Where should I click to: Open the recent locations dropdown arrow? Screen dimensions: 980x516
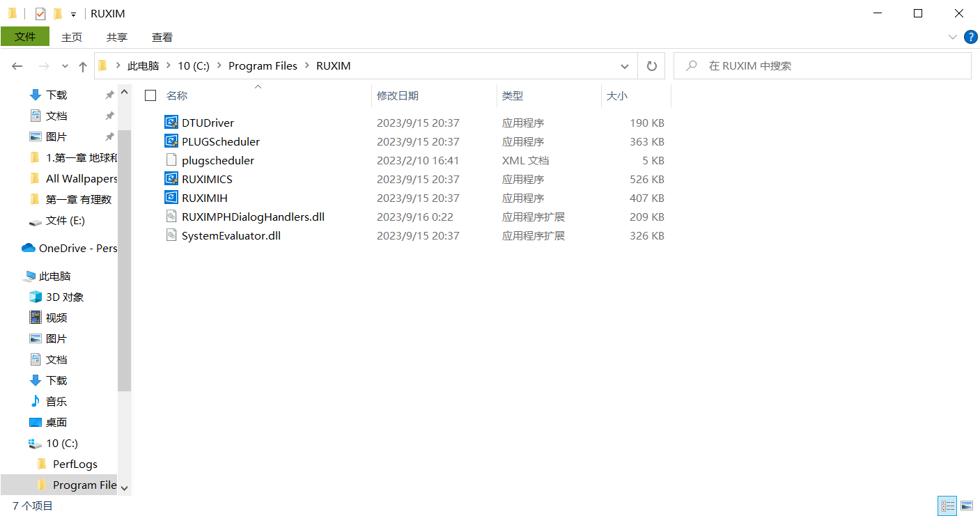coord(65,66)
